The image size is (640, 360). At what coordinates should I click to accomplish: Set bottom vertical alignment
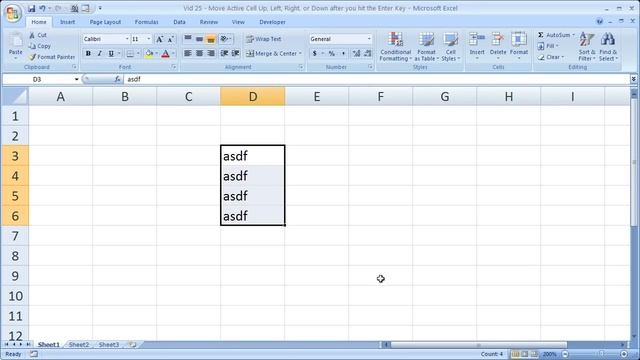point(211,39)
